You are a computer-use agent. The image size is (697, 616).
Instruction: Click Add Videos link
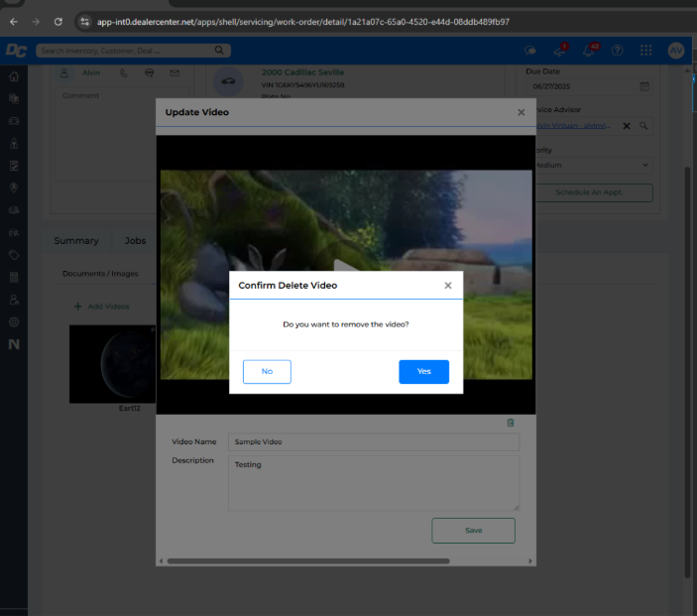click(x=102, y=307)
